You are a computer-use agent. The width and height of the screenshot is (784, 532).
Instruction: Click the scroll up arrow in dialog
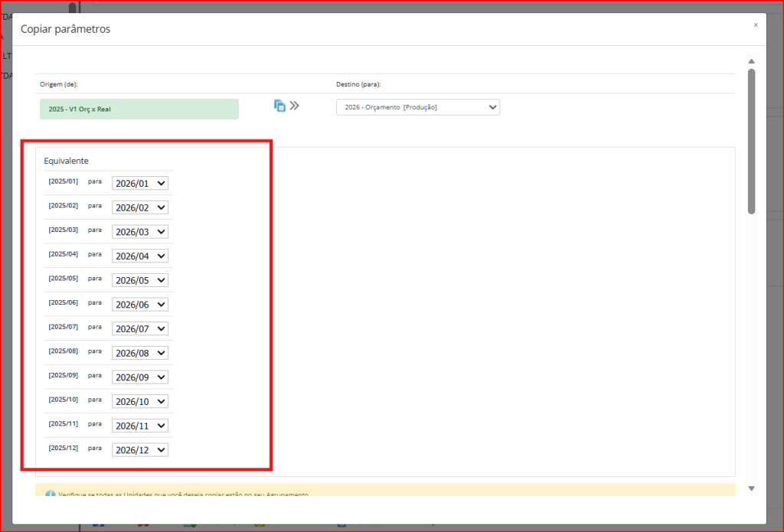[x=751, y=61]
